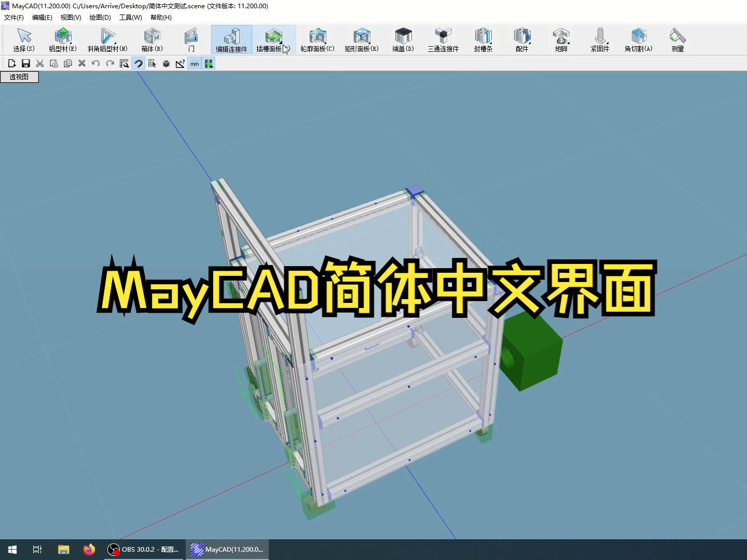Screen dimensions: 747x560
Task: Open the 工具(W) menu
Action: tap(131, 17)
